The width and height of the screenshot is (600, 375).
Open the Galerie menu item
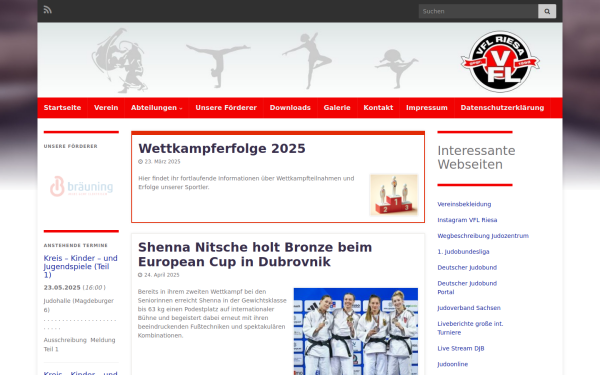click(337, 108)
